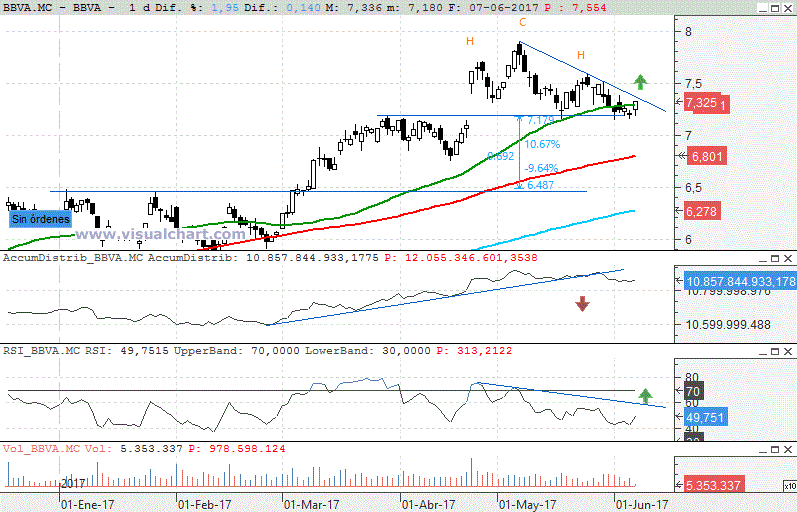Click the 'P: 978.598.124' volume value
797x512 pixels.
(x=237, y=449)
